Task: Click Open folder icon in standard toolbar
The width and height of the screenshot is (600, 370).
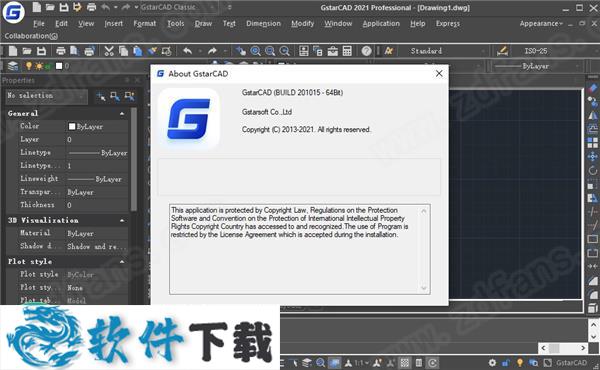Action: pyautogui.click(x=27, y=51)
